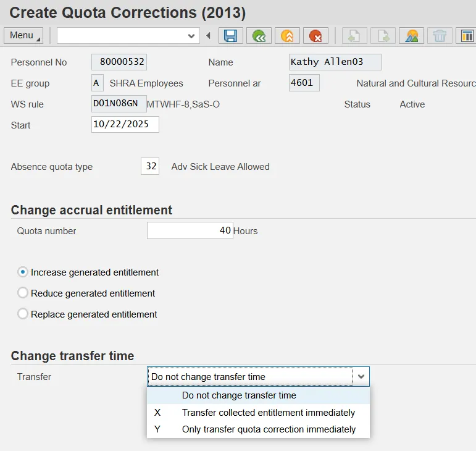Open the command field dropdown arrow

point(191,36)
